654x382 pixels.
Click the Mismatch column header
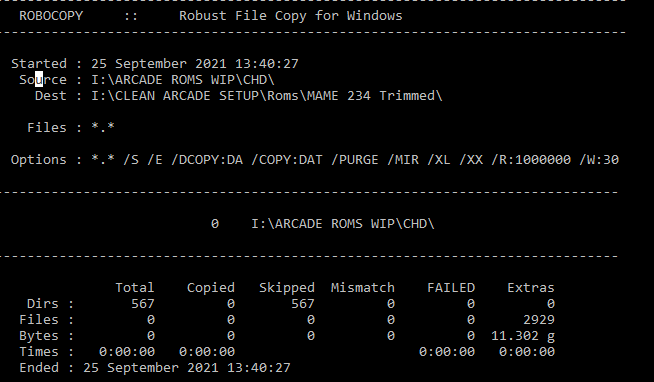(x=362, y=287)
